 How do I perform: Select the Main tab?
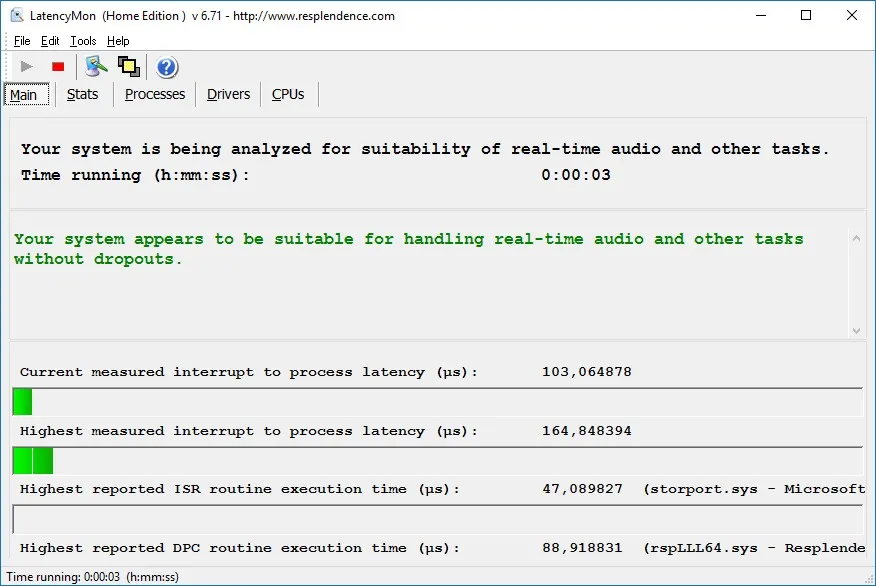[x=26, y=94]
